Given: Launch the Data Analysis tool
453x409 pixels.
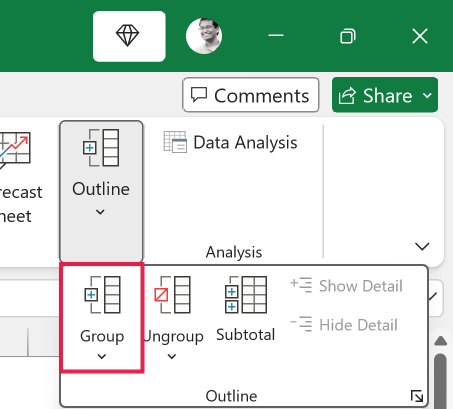Looking at the screenshot, I should click(230, 142).
